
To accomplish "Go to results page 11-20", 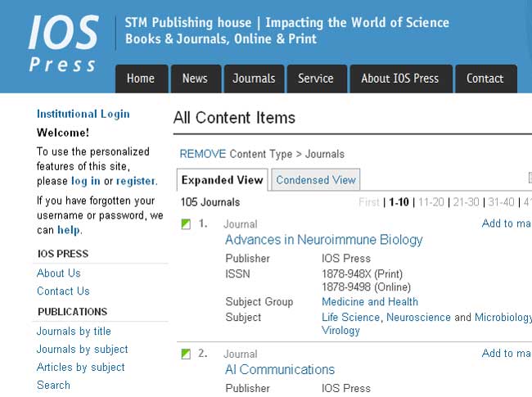I will [431, 202].
